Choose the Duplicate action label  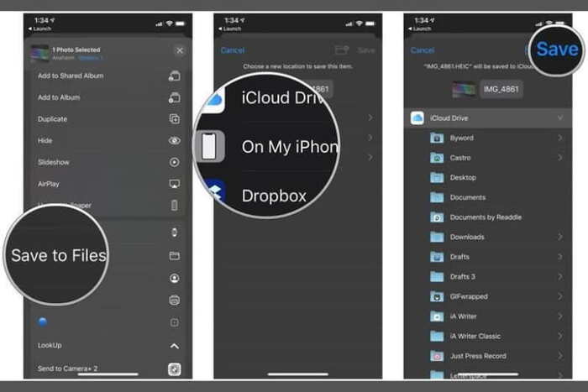tap(52, 119)
